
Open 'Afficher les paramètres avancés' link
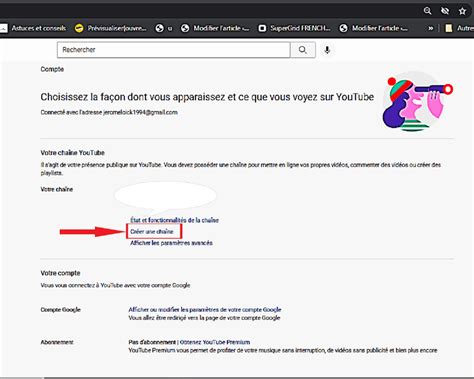[171, 243]
